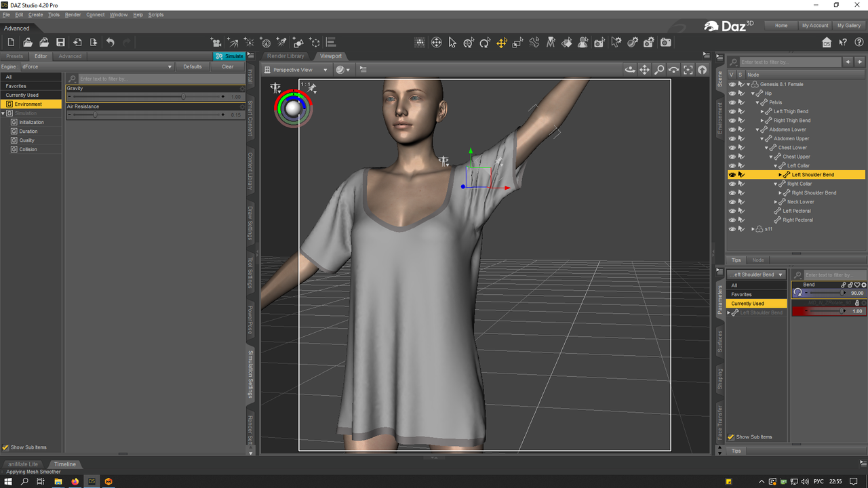The height and width of the screenshot is (488, 868).
Task: Click the DS home store icon
Action: [x=827, y=42]
